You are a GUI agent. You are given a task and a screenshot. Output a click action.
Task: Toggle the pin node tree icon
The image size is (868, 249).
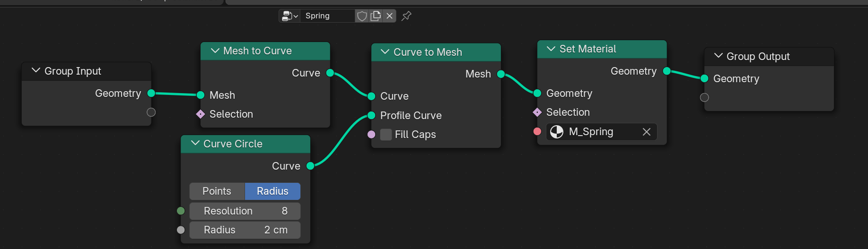pyautogui.click(x=406, y=16)
